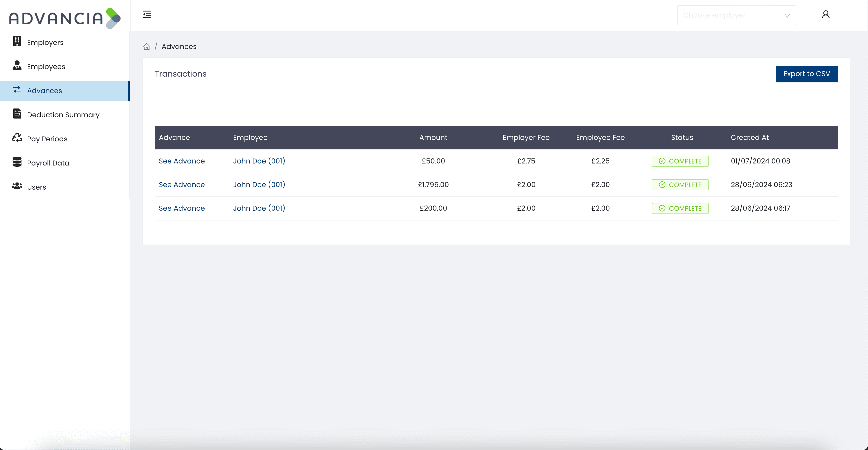This screenshot has width=868, height=450.
Task: Click the 28/06/2024 06:17 date cell
Action: (760, 208)
